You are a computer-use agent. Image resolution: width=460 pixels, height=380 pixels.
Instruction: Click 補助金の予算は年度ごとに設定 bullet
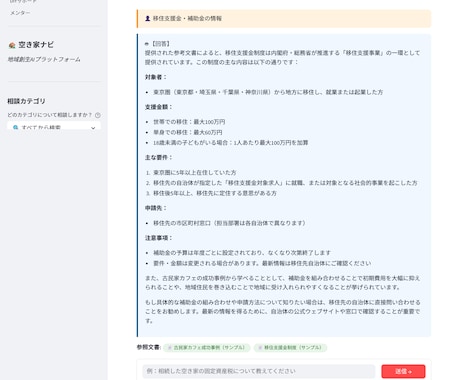tap(242, 253)
